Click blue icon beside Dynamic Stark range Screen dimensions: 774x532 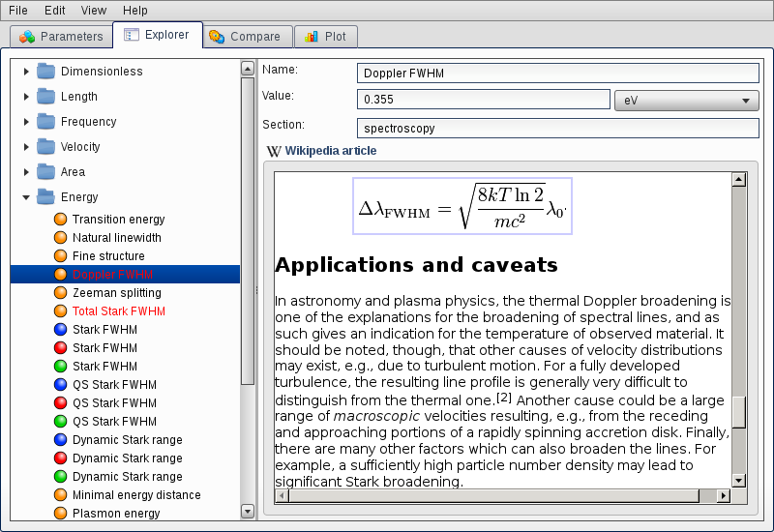point(60,440)
